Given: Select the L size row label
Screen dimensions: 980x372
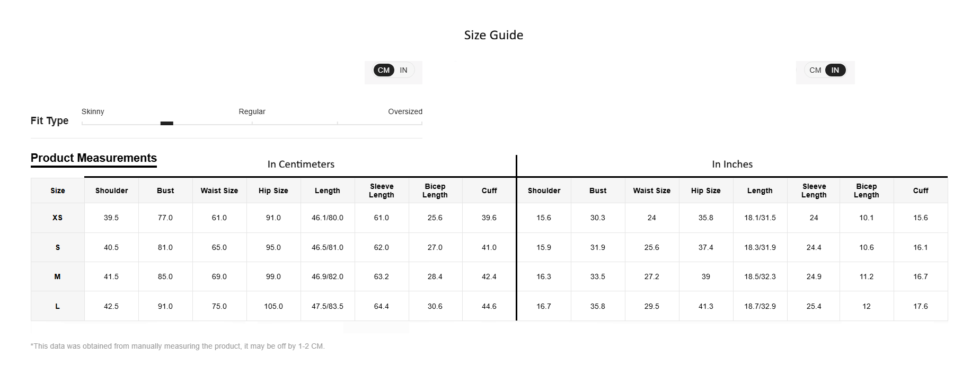Looking at the screenshot, I should [58, 306].
